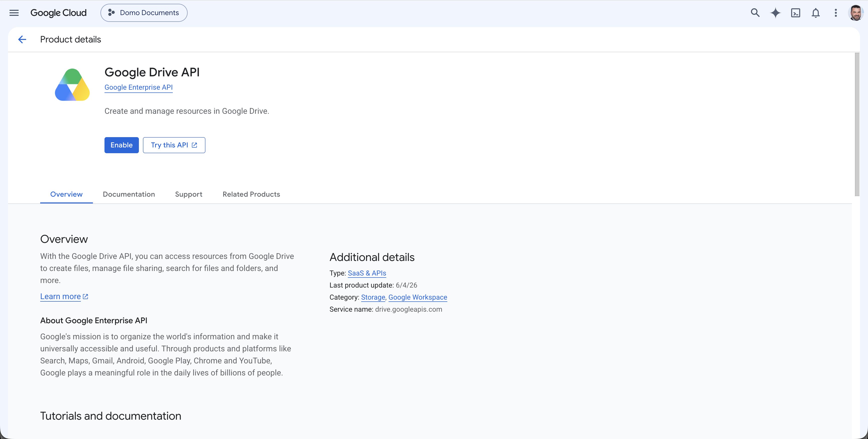Click the Last product update date 6/4/26
This screenshot has height=439, width=868.
[x=406, y=285]
